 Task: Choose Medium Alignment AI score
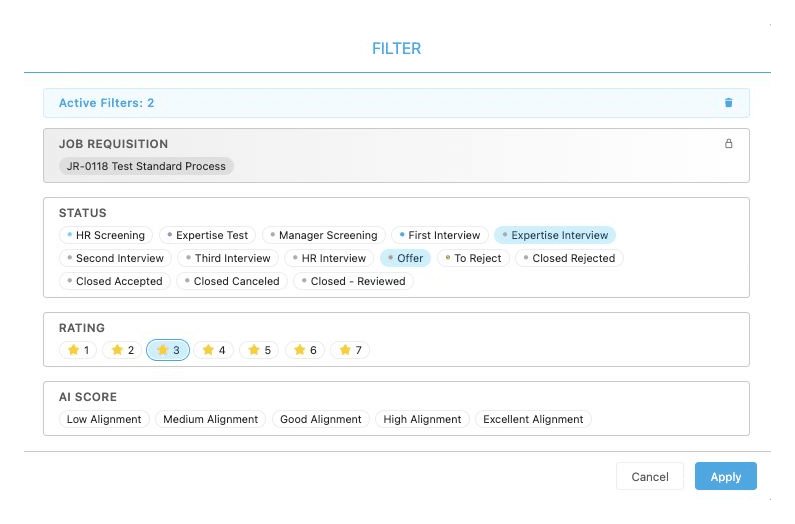tap(210, 420)
